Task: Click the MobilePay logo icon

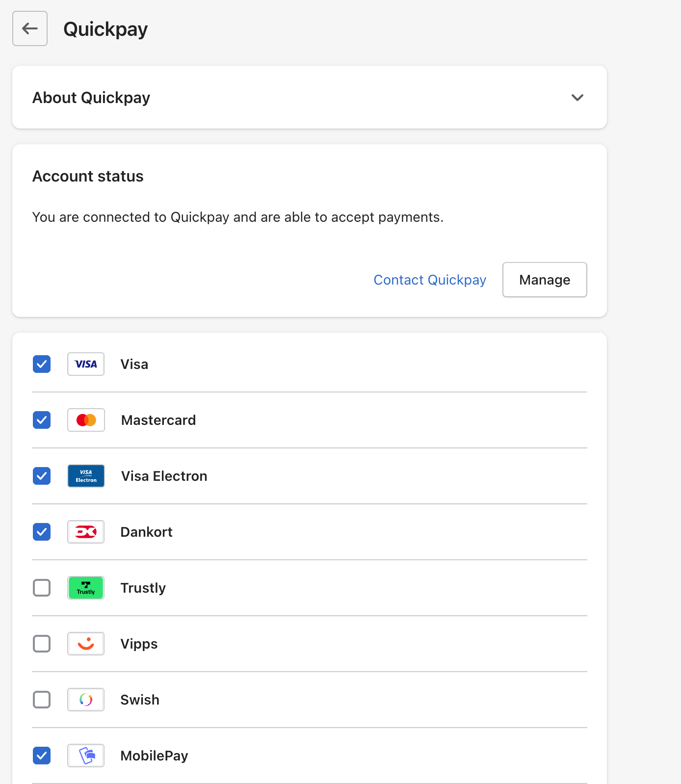Action: pos(86,756)
